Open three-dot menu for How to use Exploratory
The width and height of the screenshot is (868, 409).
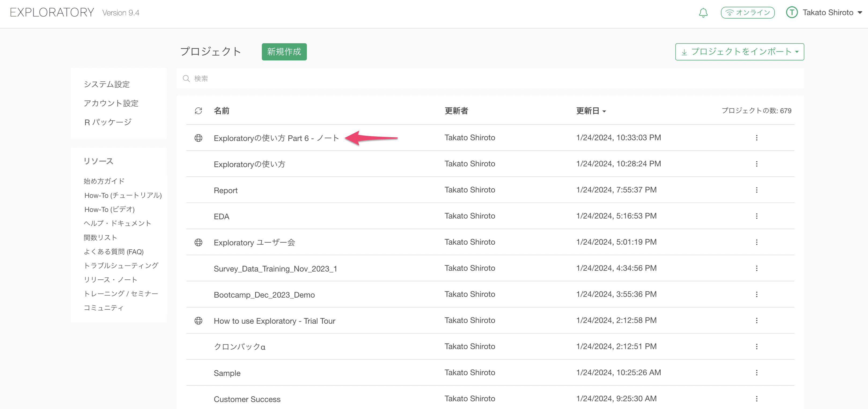click(x=756, y=321)
